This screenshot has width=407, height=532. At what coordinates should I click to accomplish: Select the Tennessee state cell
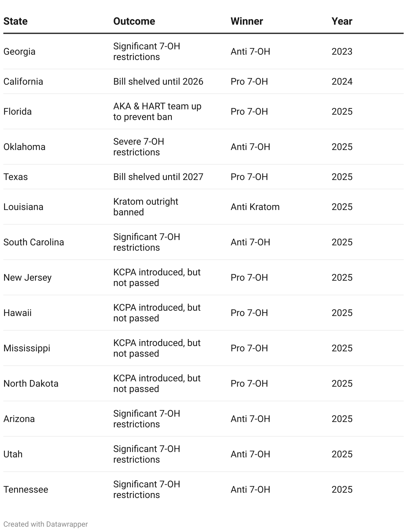click(x=26, y=490)
